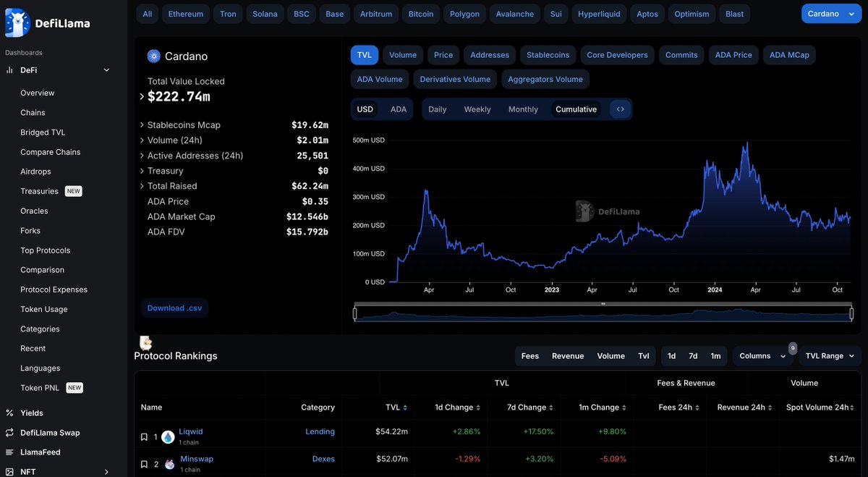Expand Volume (24h) row
Image resolution: width=868 pixels, height=477 pixels.
coord(142,140)
